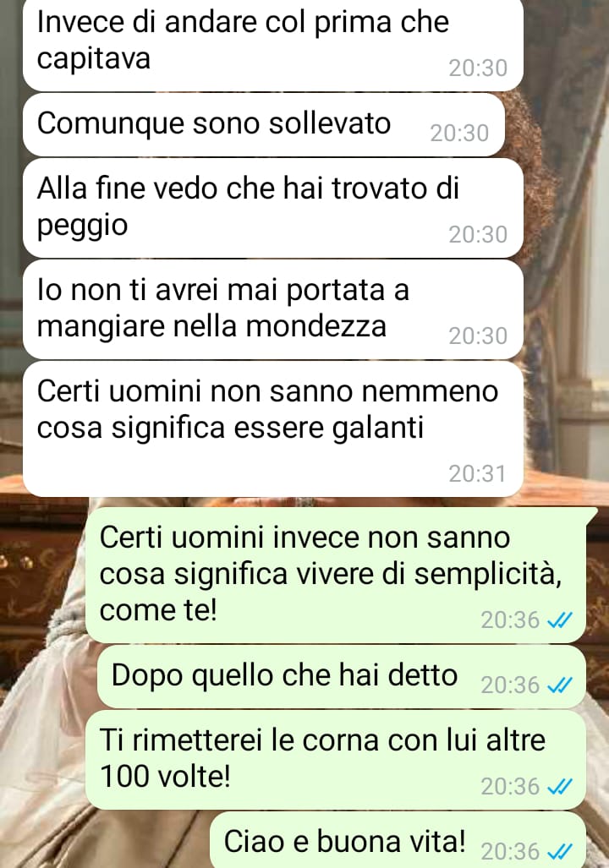Select the 'Comunque sono sollevato' message bubble
Image resolution: width=609 pixels, height=868 pixels.
264,124
